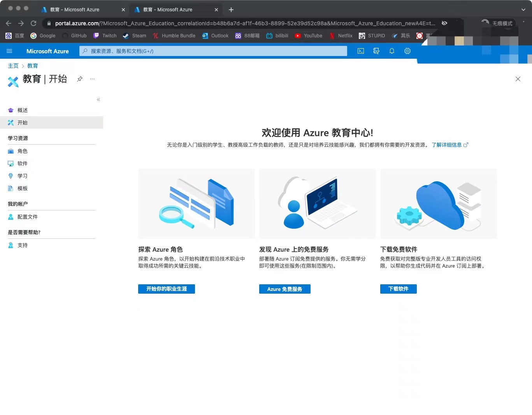Screen dimensions: 532x415
Task: Open the notifications bell
Action: 392,51
